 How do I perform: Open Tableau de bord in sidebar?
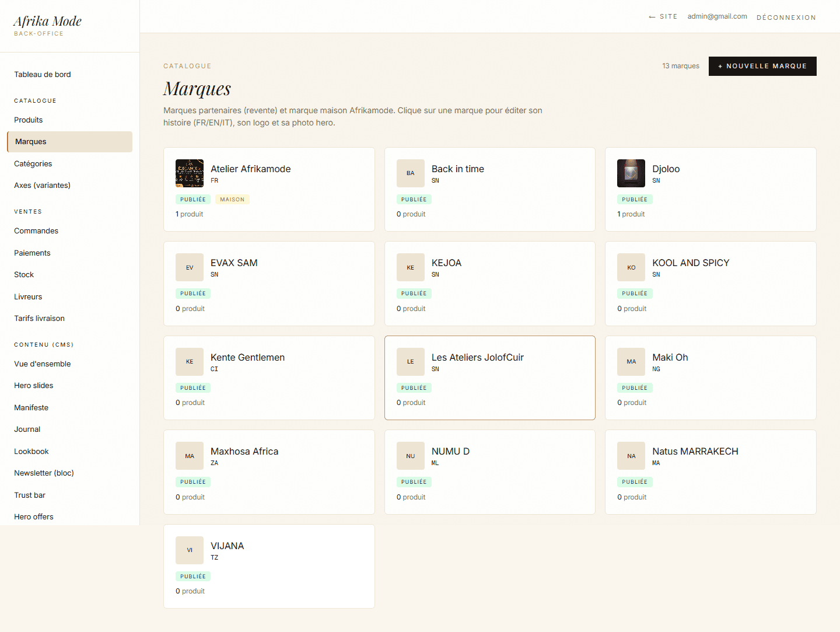[69, 75]
